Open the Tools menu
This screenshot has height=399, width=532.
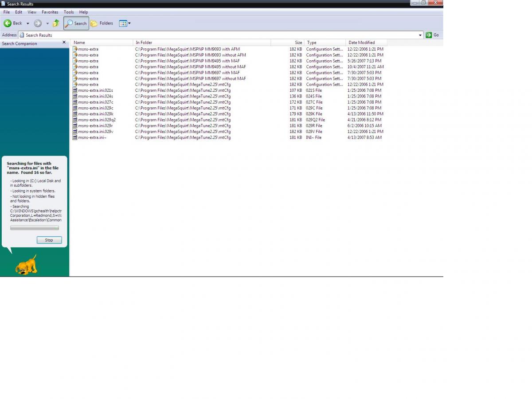pyautogui.click(x=69, y=12)
